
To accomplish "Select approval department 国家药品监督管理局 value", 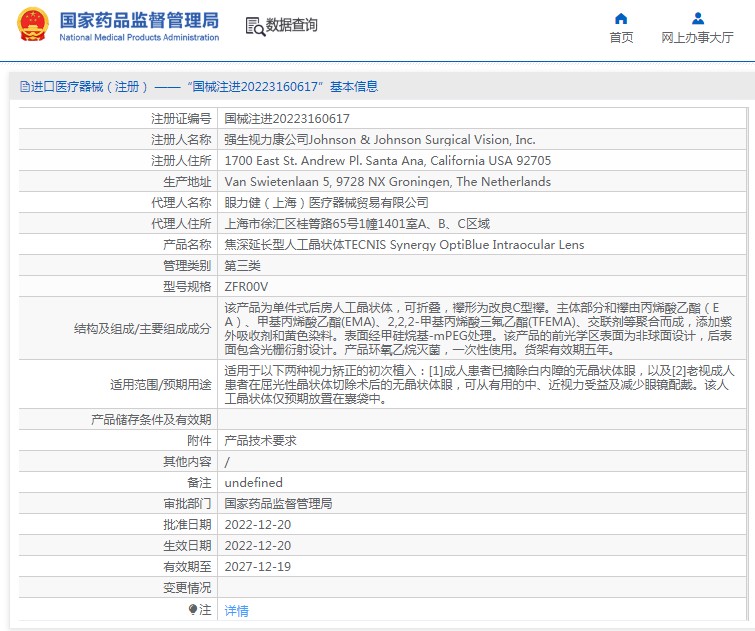I will coord(278,504).
